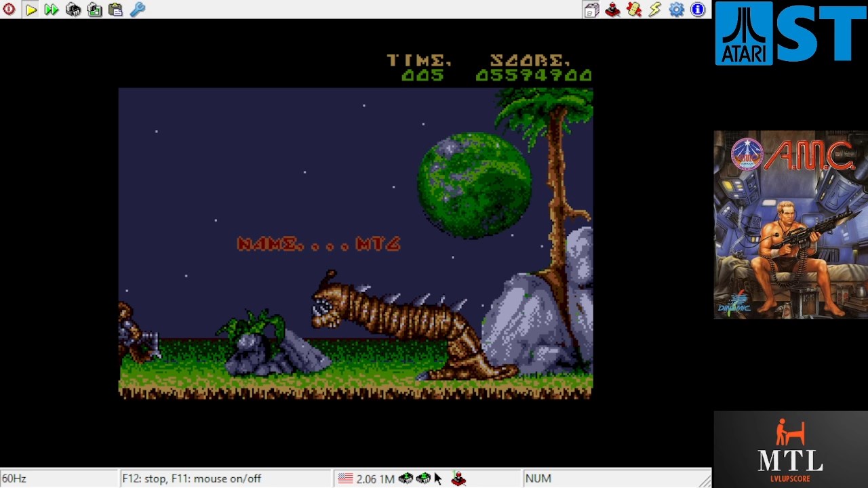Image resolution: width=868 pixels, height=488 pixels.
Task: Open the red joystick settings
Action: pyautogui.click(x=612, y=9)
